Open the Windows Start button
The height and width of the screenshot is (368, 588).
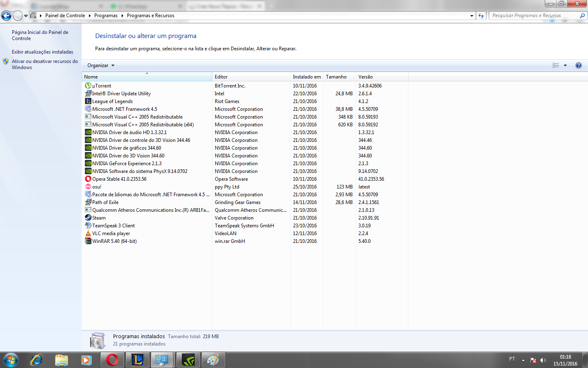point(11,360)
